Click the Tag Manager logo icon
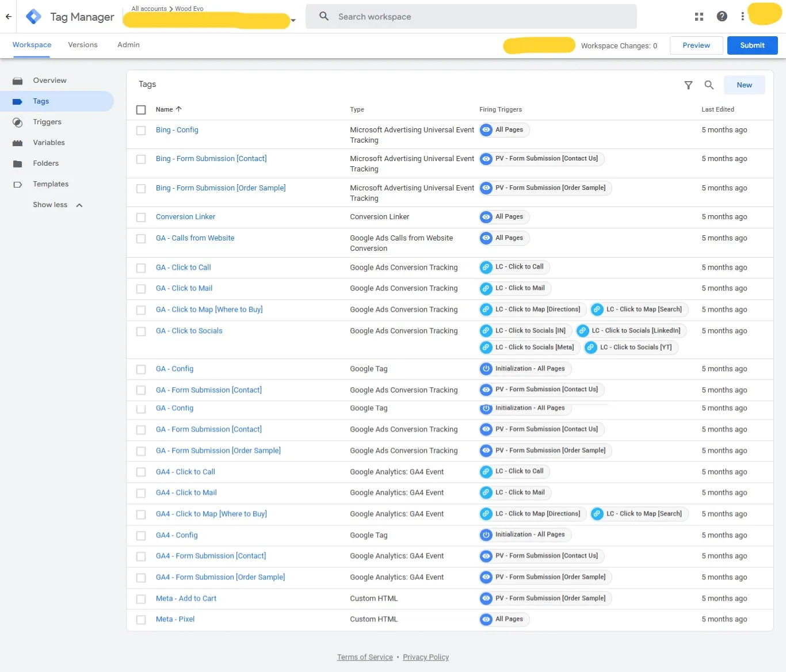 [x=34, y=17]
